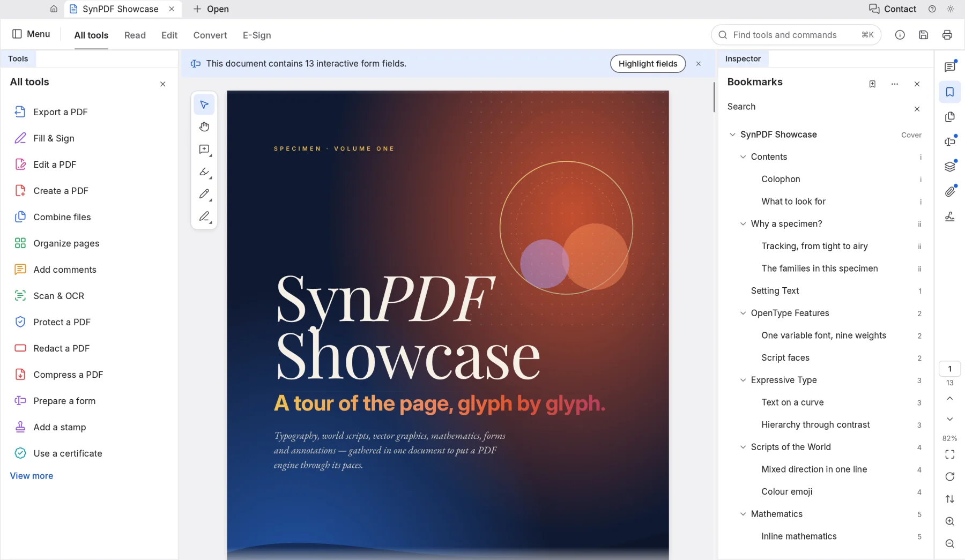Switch to Edit tab
Viewport: 965px width, 560px height.
tap(169, 35)
